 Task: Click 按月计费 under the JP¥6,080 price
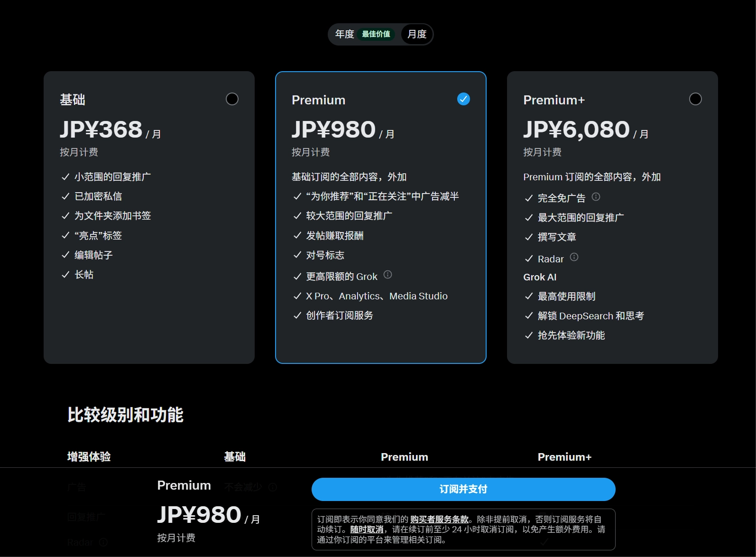(542, 152)
